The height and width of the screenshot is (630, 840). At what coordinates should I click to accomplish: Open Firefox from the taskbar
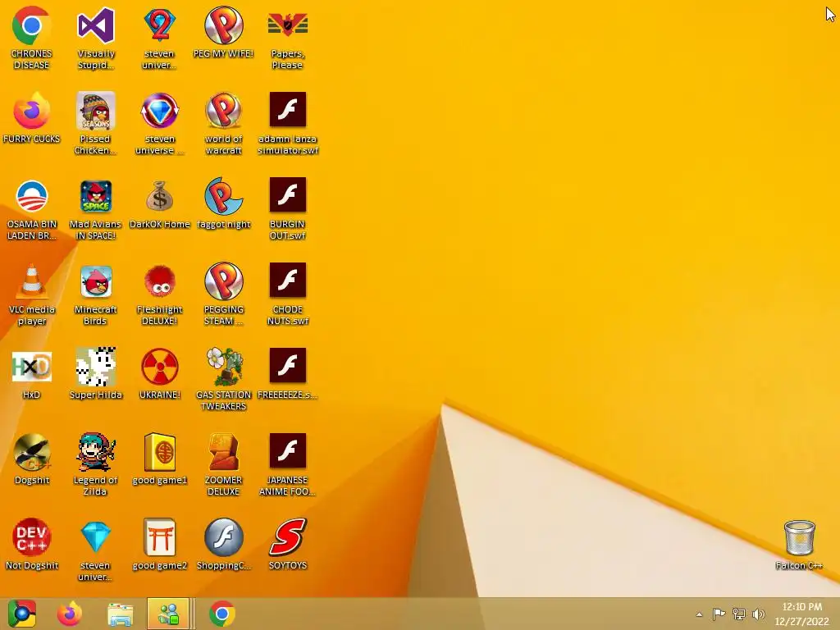(x=70, y=614)
